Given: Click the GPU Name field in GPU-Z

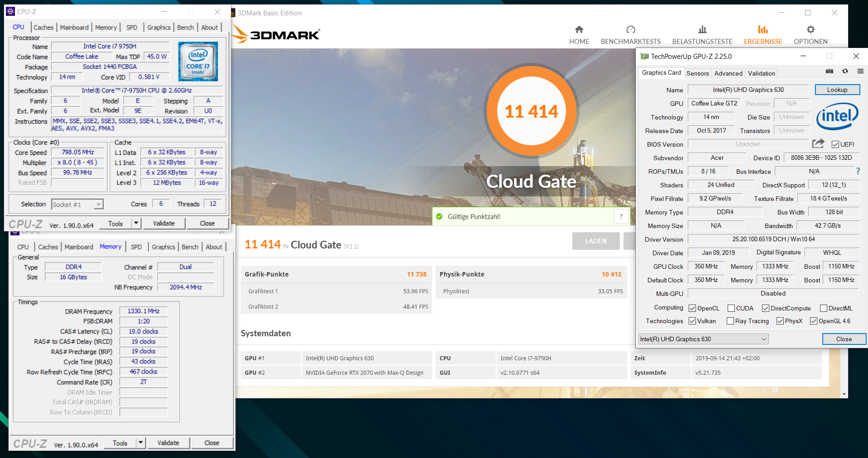Looking at the screenshot, I should pyautogui.click(x=748, y=90).
